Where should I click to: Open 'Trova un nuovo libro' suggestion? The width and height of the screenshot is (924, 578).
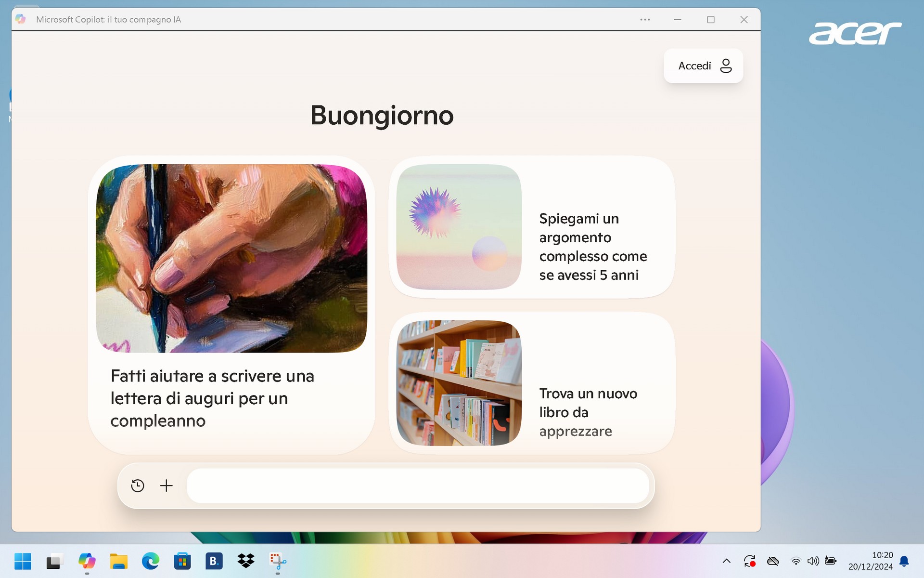click(588, 412)
